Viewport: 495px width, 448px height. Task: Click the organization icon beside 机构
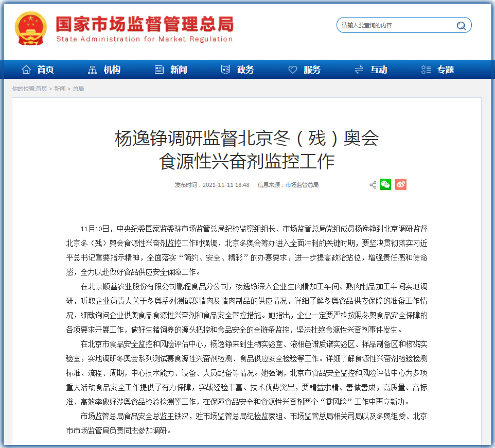coord(93,70)
